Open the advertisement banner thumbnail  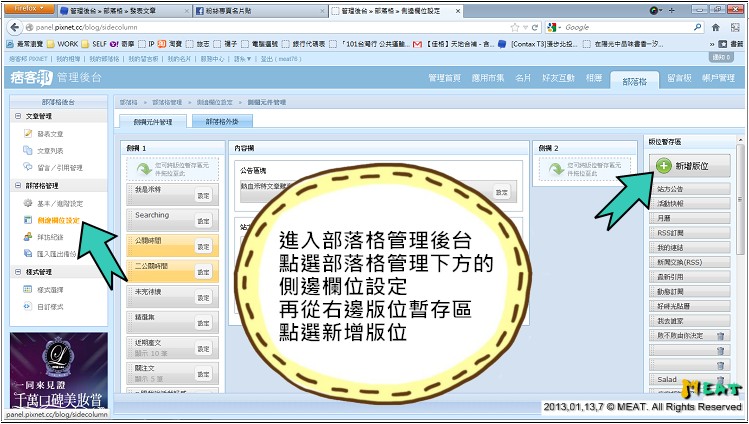pyautogui.click(x=59, y=371)
